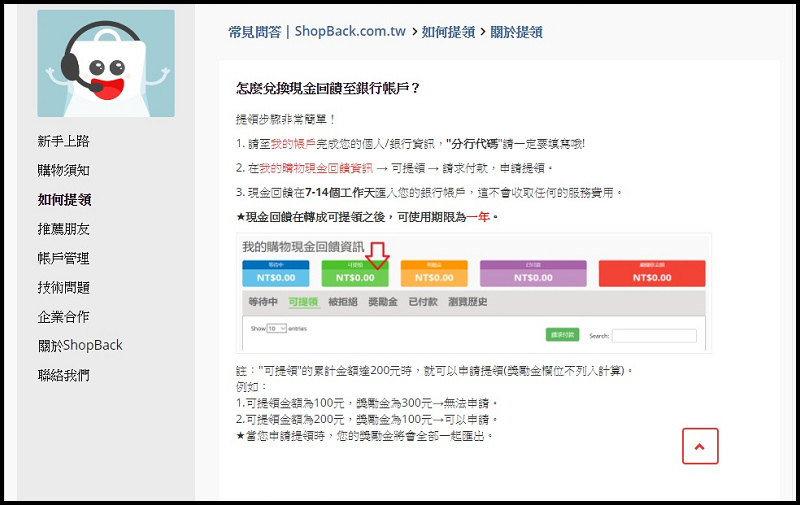The height and width of the screenshot is (505, 800).
Task: Click the line 例如：
Action: (x=252, y=387)
